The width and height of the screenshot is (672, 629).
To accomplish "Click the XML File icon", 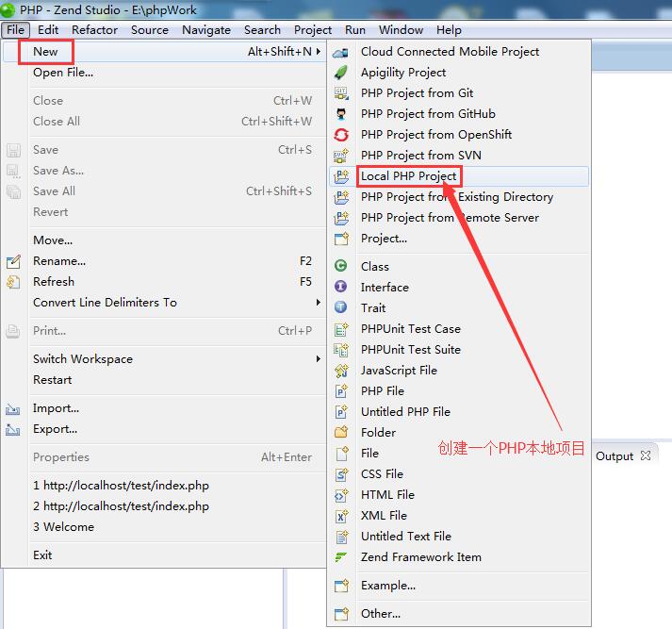I will 341,516.
